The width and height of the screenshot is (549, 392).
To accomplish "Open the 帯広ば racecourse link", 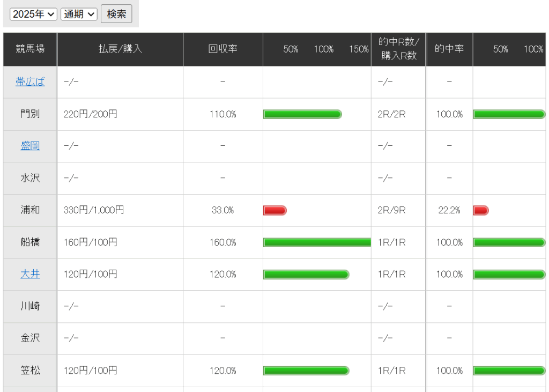I will click(30, 82).
